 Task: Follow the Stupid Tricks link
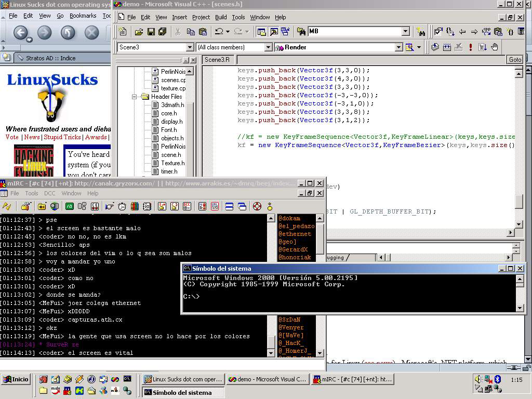[62, 137]
